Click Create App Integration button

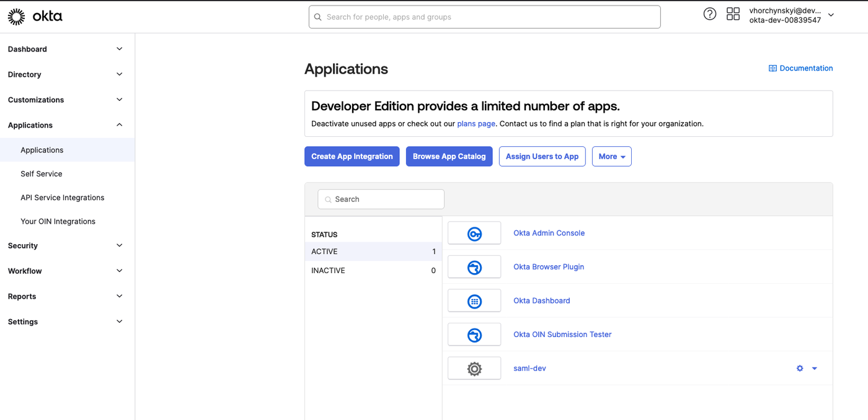pyautogui.click(x=352, y=157)
